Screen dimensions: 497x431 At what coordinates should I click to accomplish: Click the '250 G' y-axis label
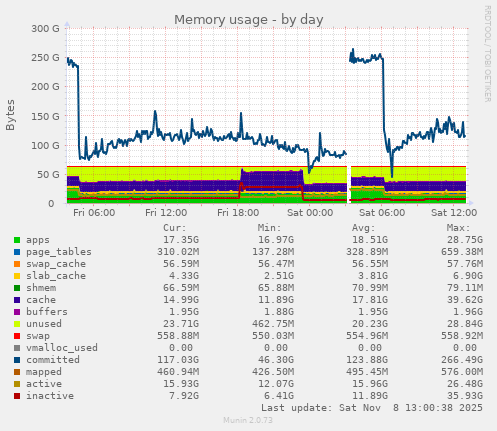(x=45, y=58)
